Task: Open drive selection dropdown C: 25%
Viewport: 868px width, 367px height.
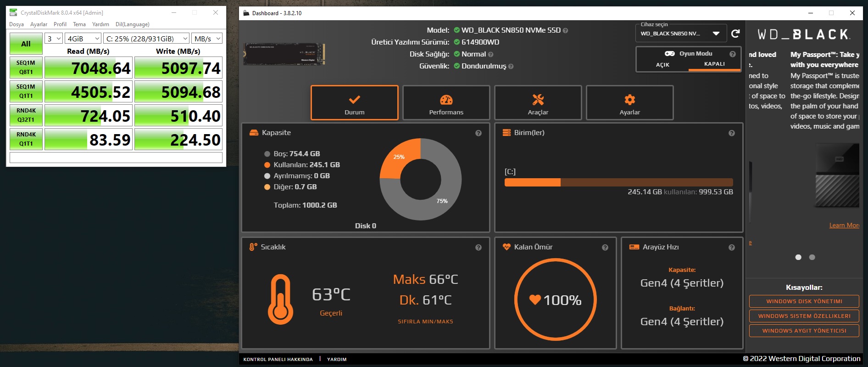Action: (146, 39)
